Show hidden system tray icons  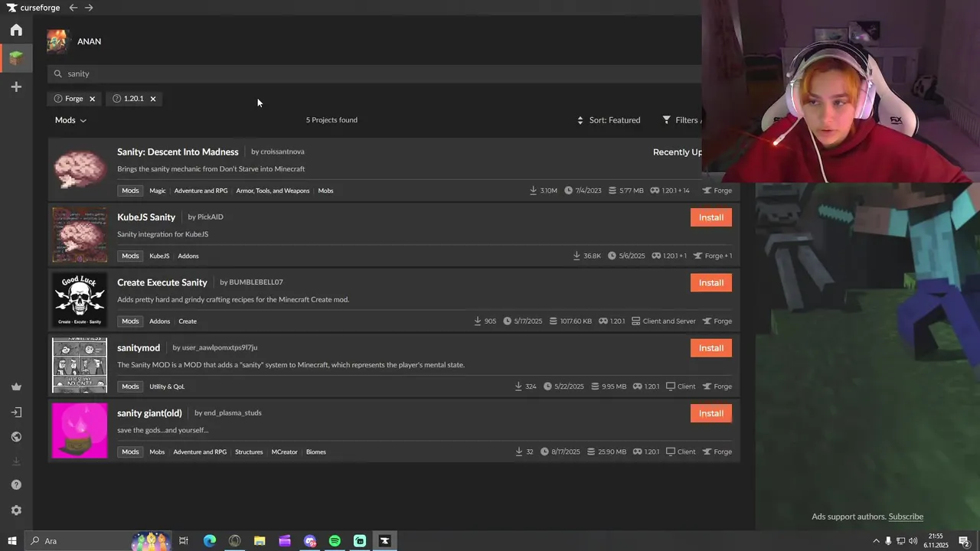876,541
